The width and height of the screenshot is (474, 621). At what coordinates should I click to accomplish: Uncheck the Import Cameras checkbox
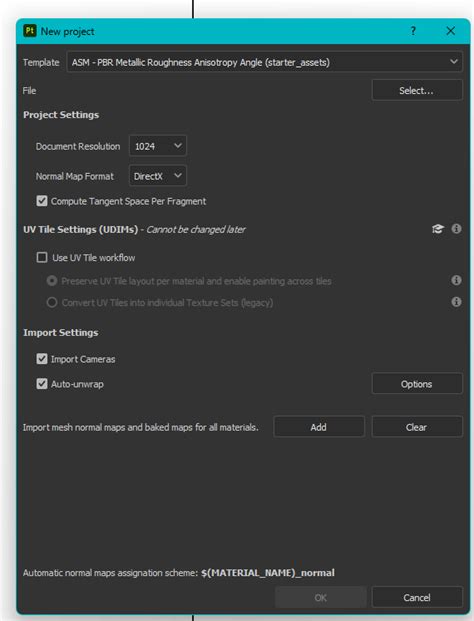click(x=42, y=359)
